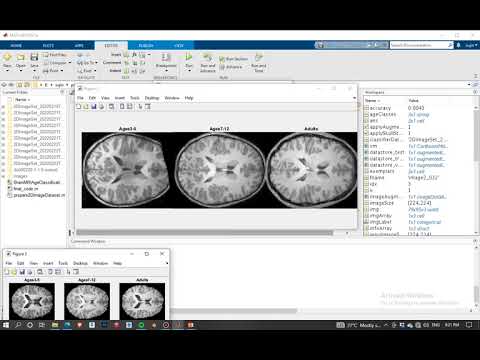Click the notification center icon on the taskbar

pyautogui.click(x=469, y=325)
